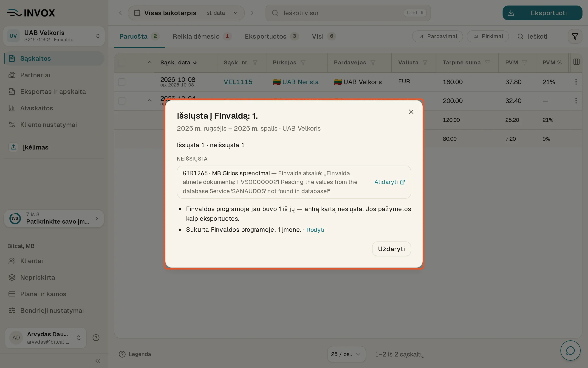Image resolution: width=588 pixels, height=368 pixels.
Task: Open Nepriskirta in the sidebar
Action: (x=54, y=277)
